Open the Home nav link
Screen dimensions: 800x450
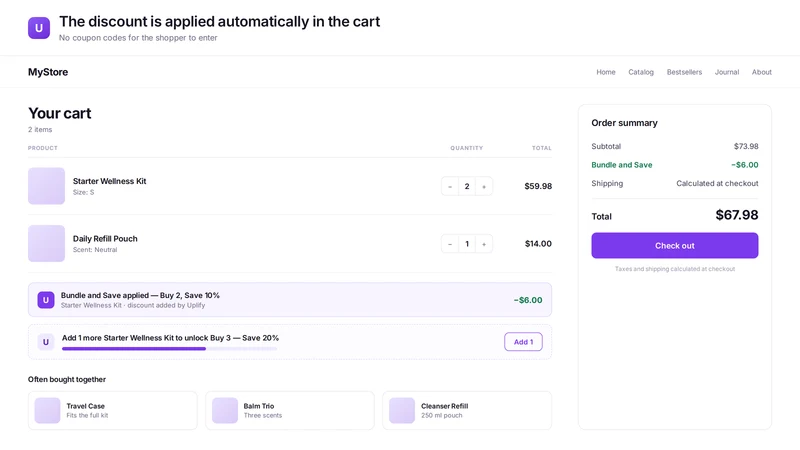click(606, 72)
